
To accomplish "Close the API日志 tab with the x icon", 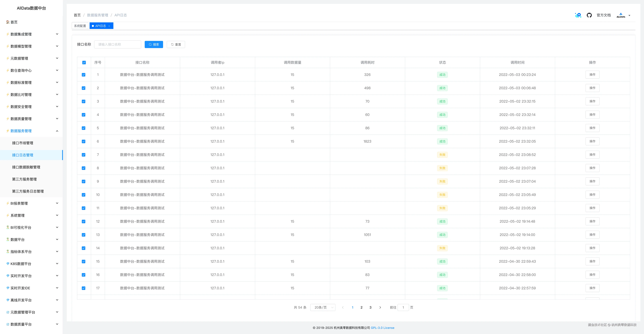I will pyautogui.click(x=109, y=26).
